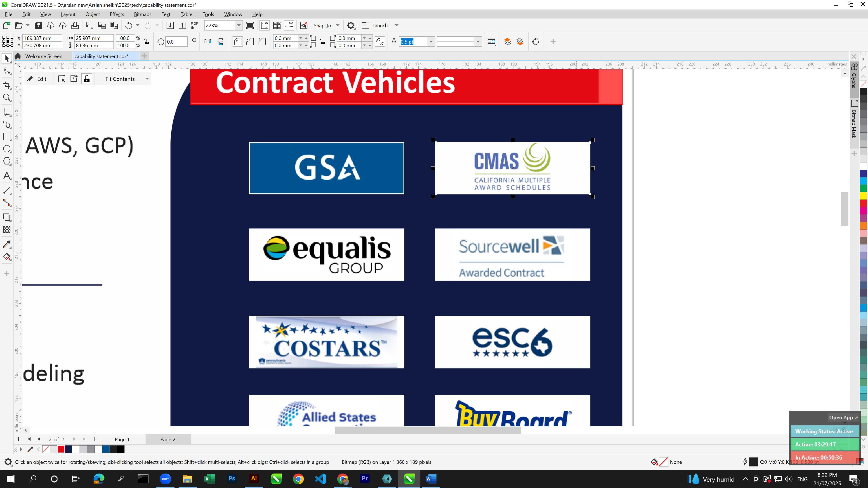Click the Export icon

click(182, 25)
